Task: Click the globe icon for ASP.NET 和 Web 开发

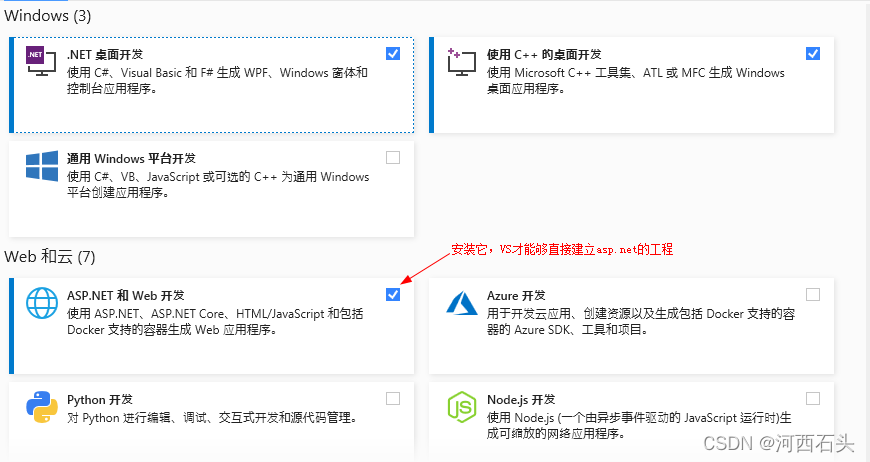Action: 42,303
